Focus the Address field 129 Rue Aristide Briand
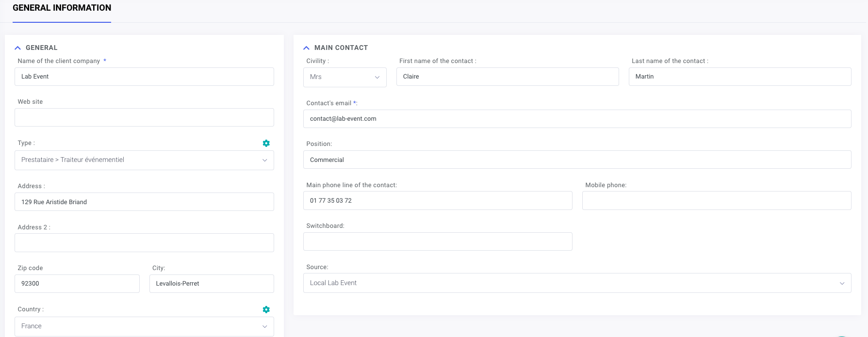This screenshot has height=337, width=868. [x=144, y=202]
